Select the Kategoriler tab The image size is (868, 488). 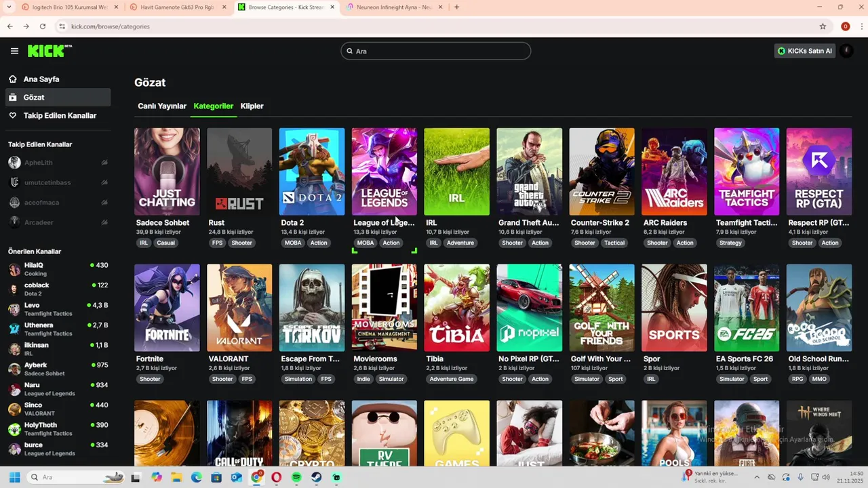pos(214,106)
